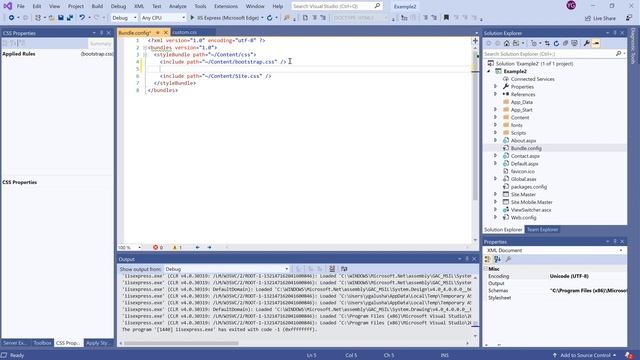Image resolution: width=640 pixels, height=360 pixels.
Task: Navigate to the previous issue arrow in the editor
Action: [198, 247]
